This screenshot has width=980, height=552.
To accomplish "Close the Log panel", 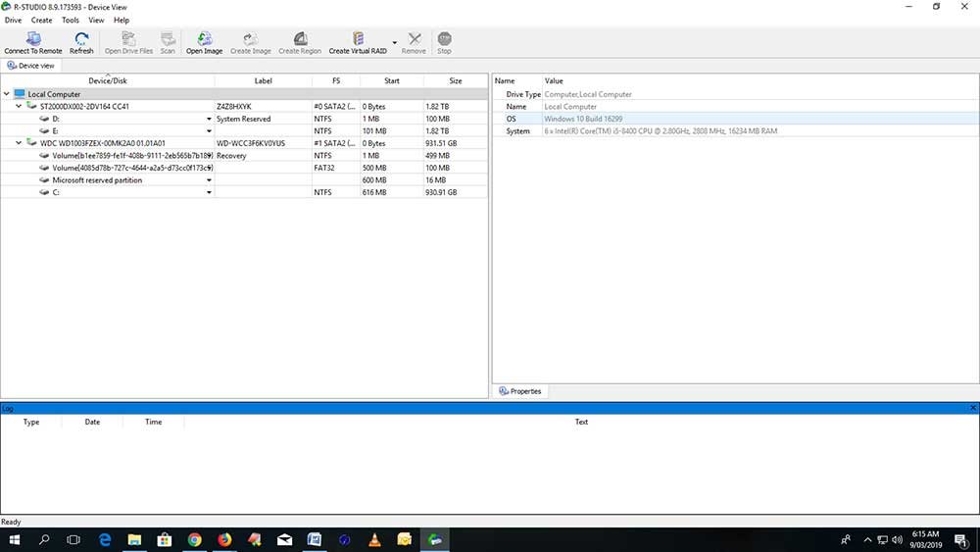I will click(973, 408).
